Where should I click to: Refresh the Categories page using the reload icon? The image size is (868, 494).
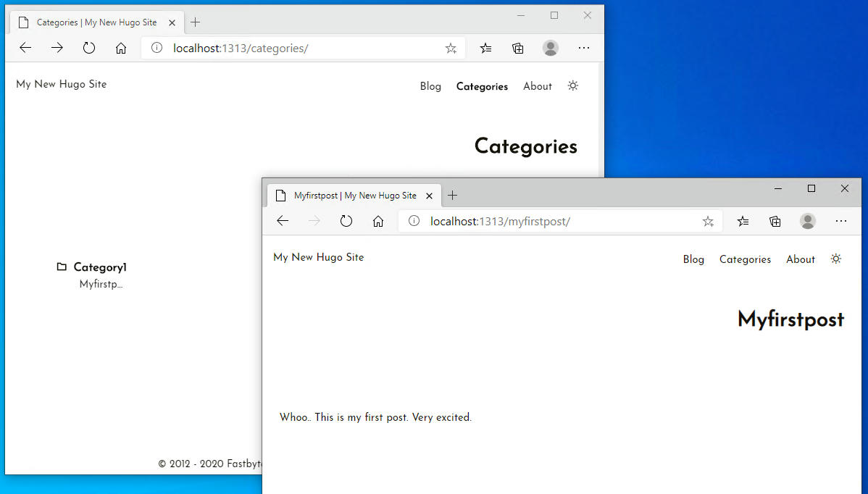[89, 48]
